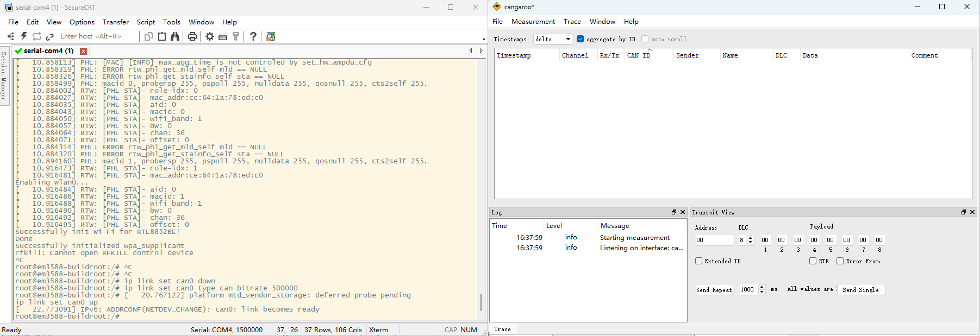Click payload byte 4 input field
The height and width of the screenshot is (336, 980).
click(814, 240)
